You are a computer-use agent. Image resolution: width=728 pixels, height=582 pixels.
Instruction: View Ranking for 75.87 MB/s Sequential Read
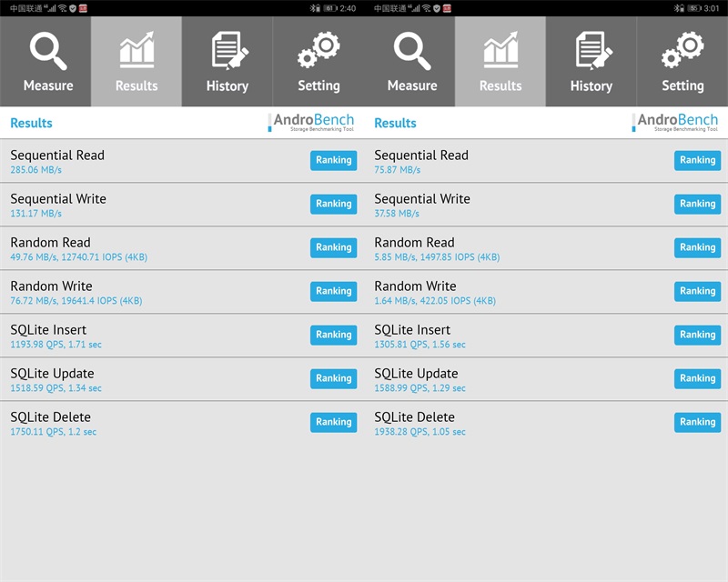point(697,160)
